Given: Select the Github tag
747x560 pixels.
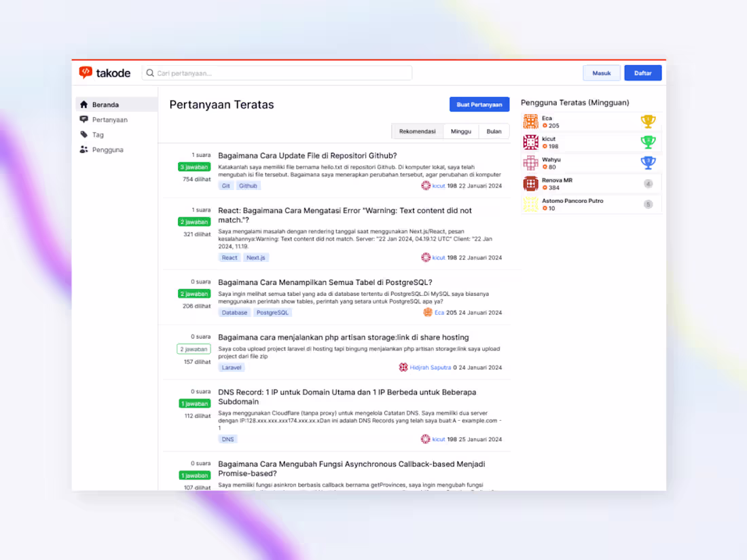Looking at the screenshot, I should pos(248,186).
